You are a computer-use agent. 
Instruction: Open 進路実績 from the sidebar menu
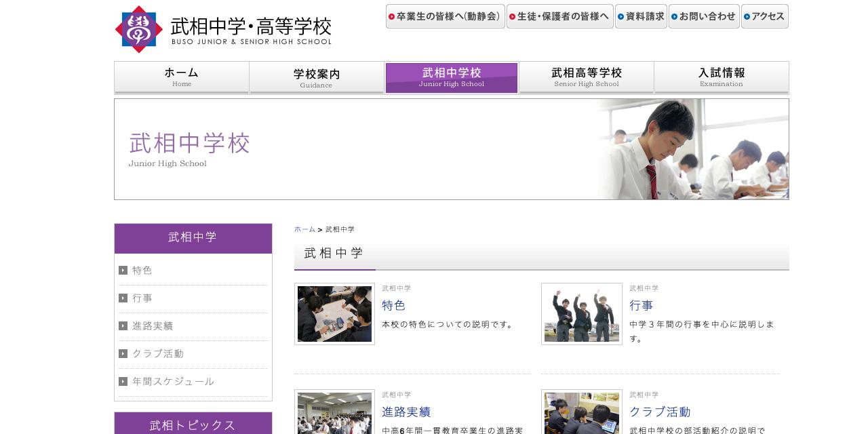point(153,325)
